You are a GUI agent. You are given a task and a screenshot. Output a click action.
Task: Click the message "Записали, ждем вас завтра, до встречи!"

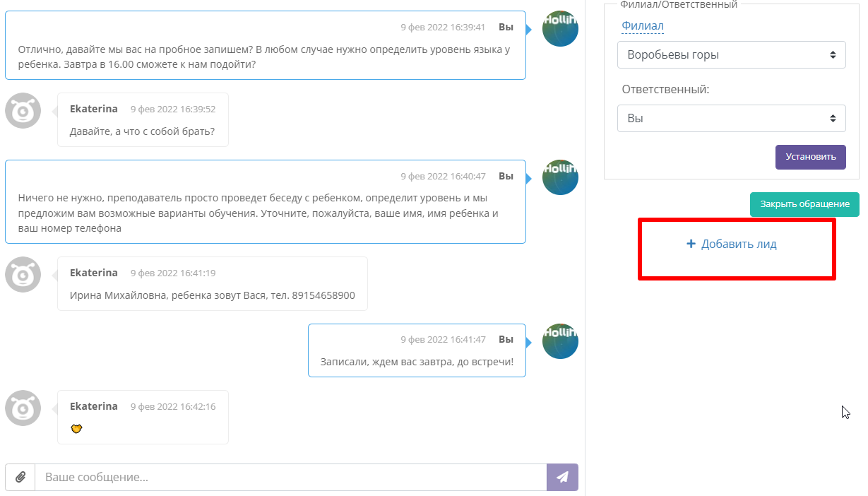417,362
